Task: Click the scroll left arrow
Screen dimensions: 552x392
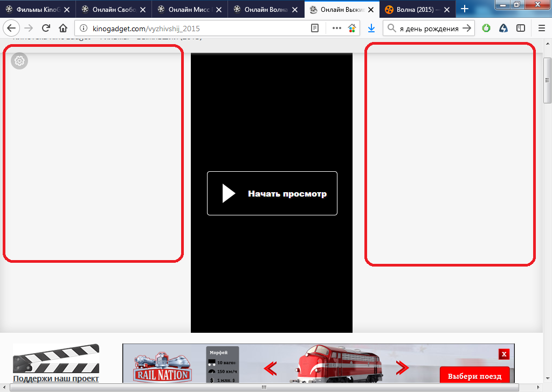Action: [x=4, y=388]
